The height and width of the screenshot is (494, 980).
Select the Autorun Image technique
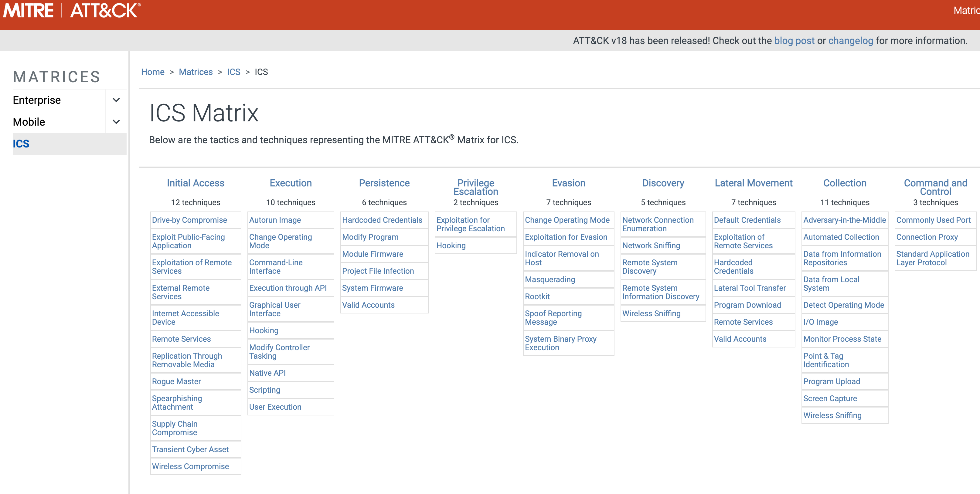(x=275, y=220)
